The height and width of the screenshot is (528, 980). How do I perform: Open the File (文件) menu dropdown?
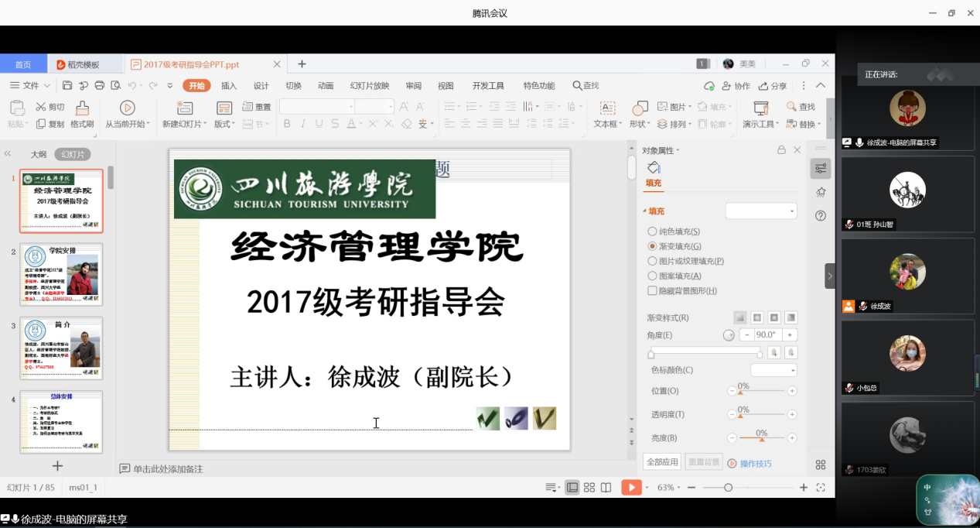[x=30, y=85]
